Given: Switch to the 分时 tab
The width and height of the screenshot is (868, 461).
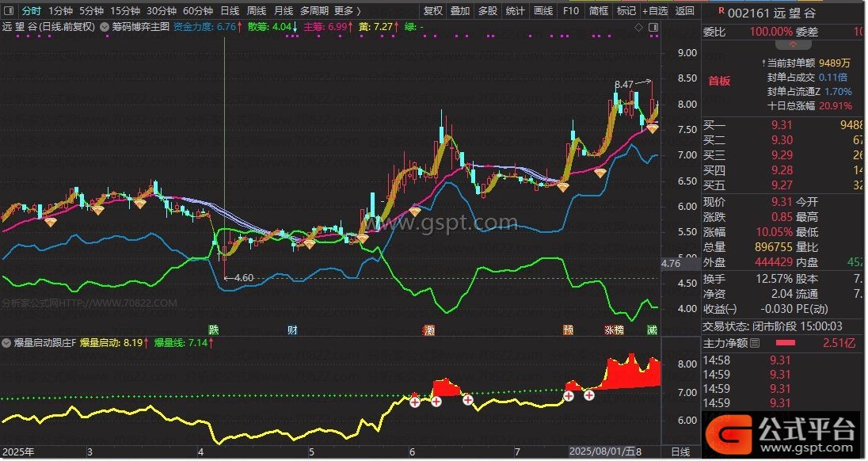Looking at the screenshot, I should pos(31,11).
